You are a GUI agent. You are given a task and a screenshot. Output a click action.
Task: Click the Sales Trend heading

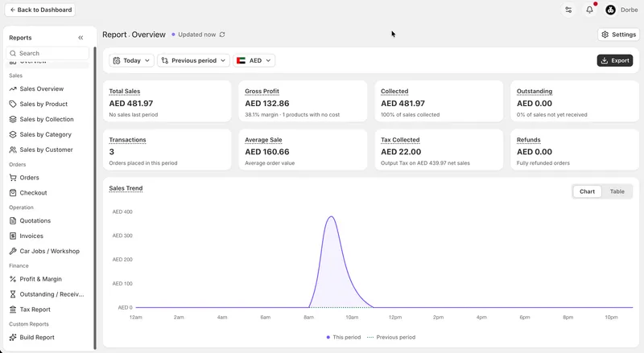126,188
